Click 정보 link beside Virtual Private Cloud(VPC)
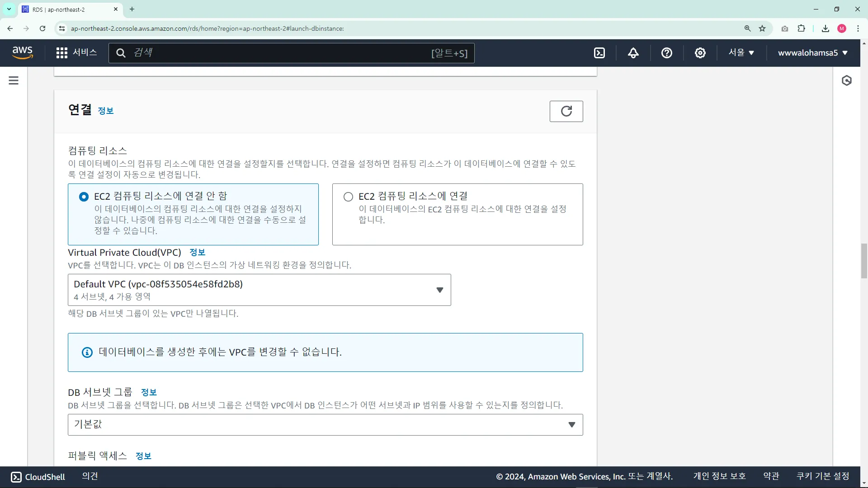Viewport: 868px width, 488px height. 197,252
